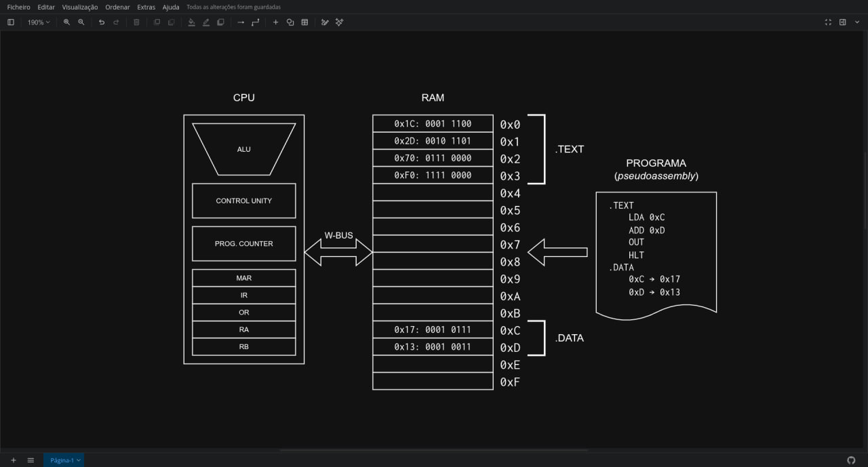Click the horizontal scrollbar at the bottom
This screenshot has width=868, height=467.
click(x=434, y=450)
